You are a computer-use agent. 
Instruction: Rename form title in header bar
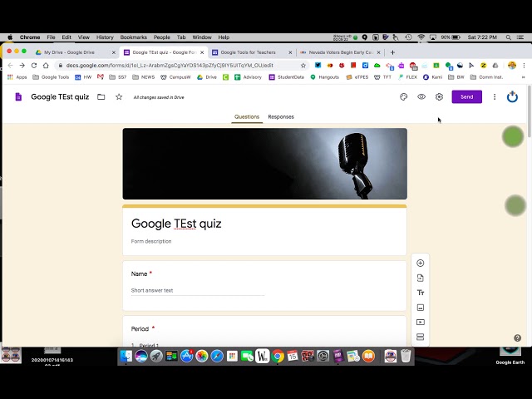(x=60, y=97)
